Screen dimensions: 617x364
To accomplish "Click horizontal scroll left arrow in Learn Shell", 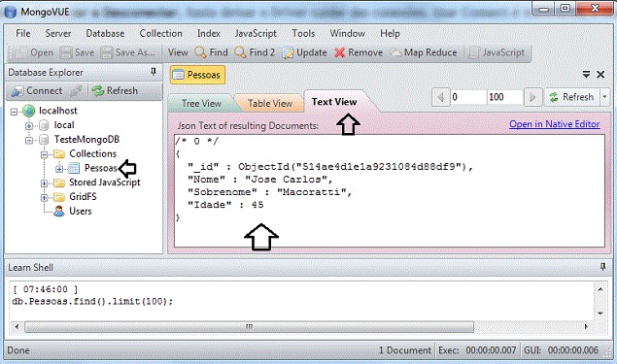I will point(17,327).
